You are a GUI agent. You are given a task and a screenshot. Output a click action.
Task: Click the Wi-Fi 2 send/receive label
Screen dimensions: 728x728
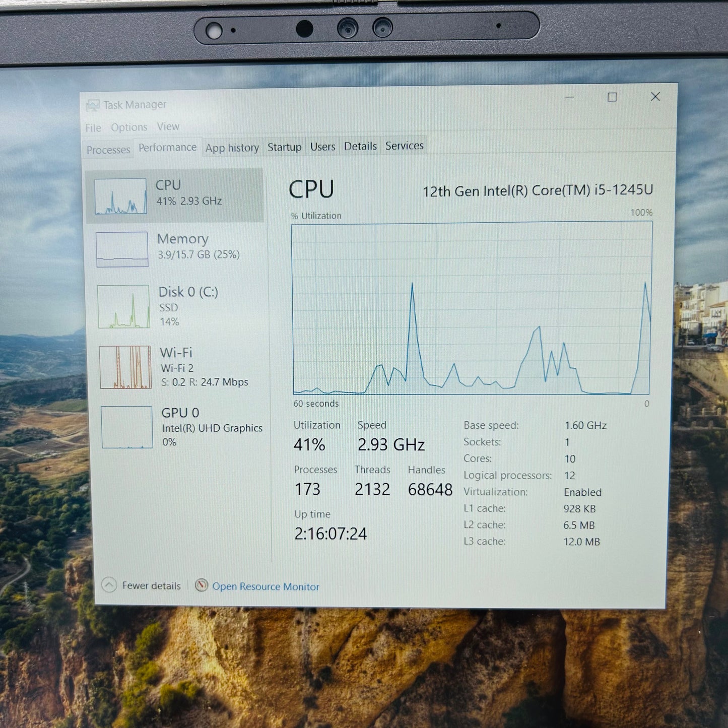pyautogui.click(x=205, y=382)
